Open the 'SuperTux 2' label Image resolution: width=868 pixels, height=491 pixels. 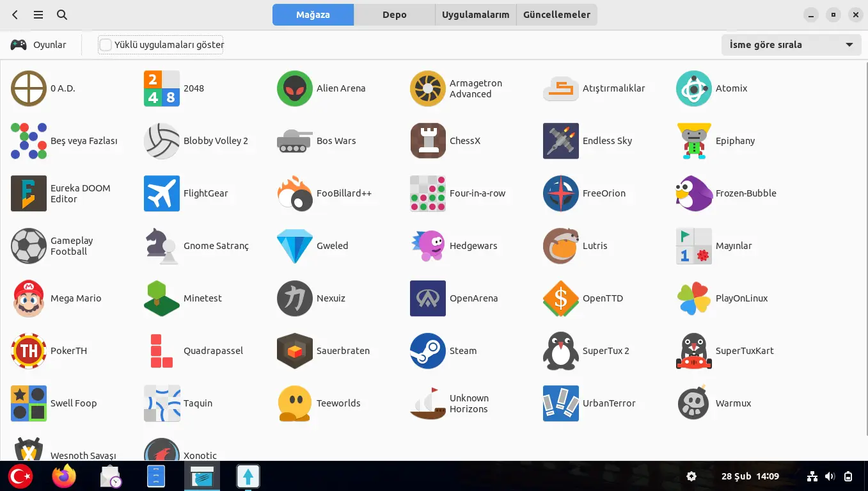(606, 351)
